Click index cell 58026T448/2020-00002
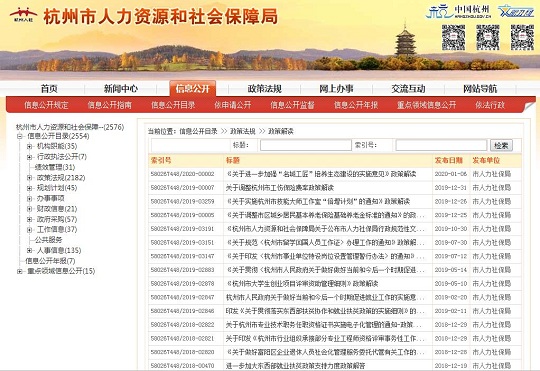Screen dimensions: 540x371 tap(183, 174)
